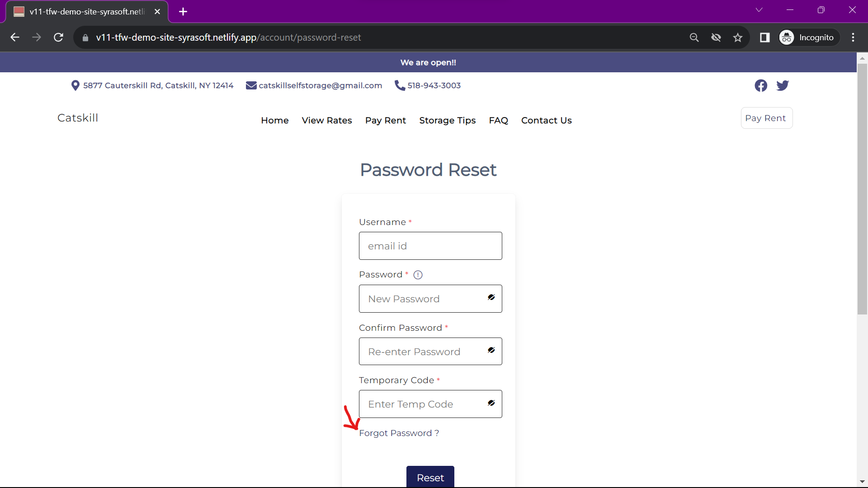
Task: Bookmark this page with star icon
Action: pos(738,38)
